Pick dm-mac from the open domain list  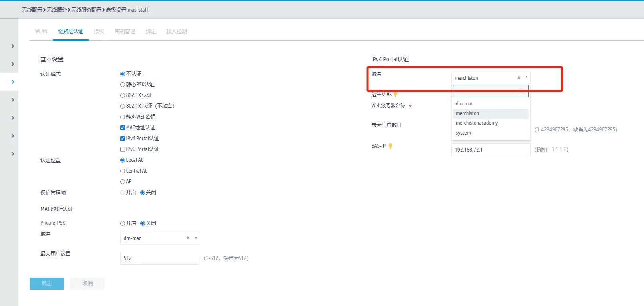(464, 104)
